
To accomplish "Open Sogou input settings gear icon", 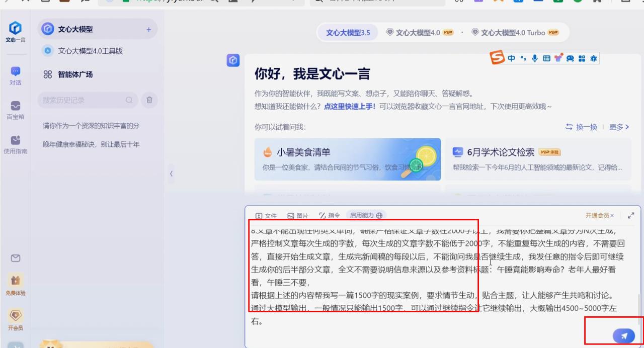I will click(x=594, y=58).
